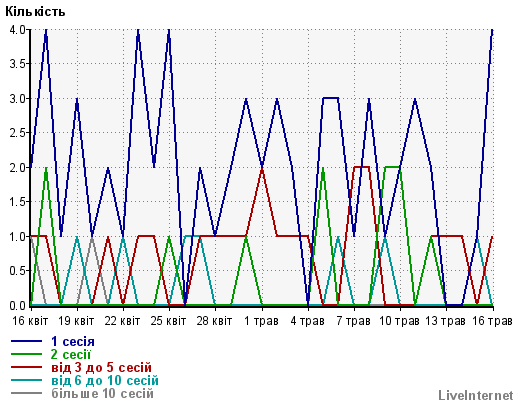The width and height of the screenshot is (520, 405).
Task: Click the '2.0' value on y-axis
Action: (17, 168)
